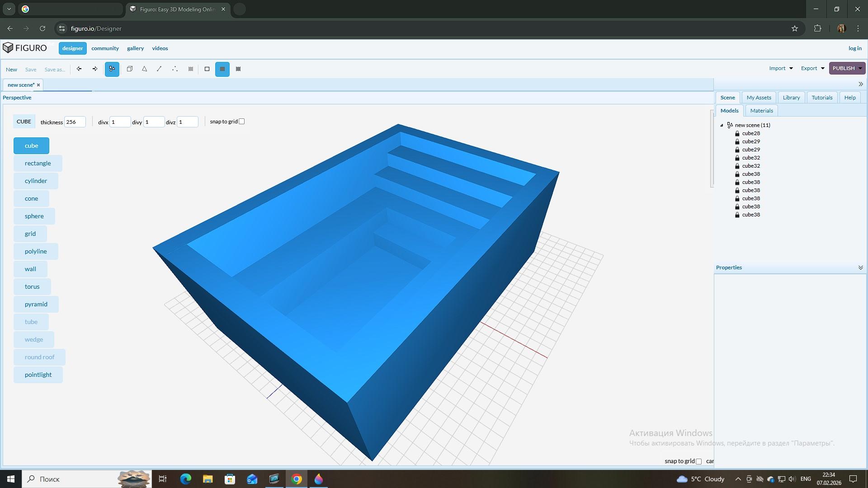Switch to the Materials tab

coord(761,111)
